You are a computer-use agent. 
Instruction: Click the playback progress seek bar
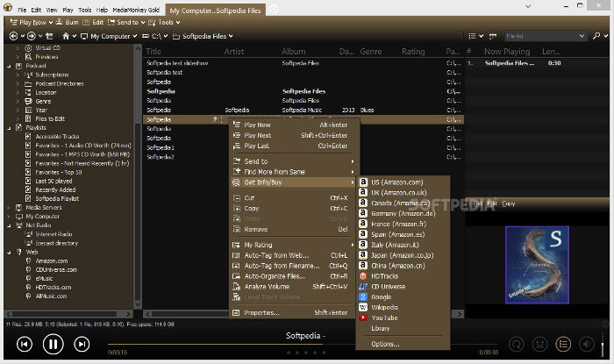302,345
